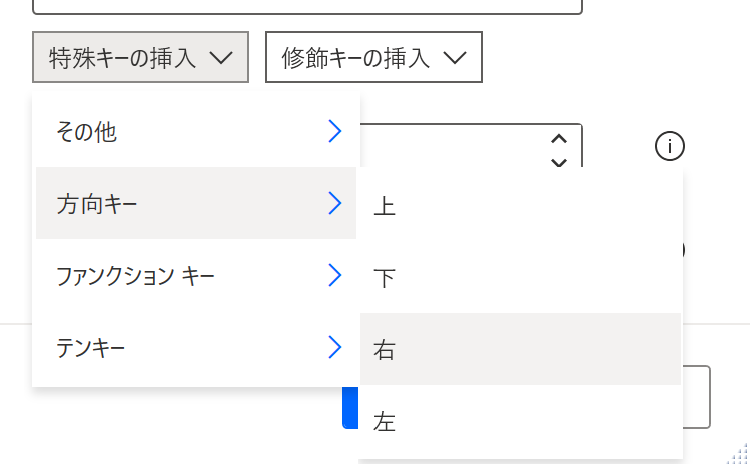This screenshot has width=750, height=464.
Task: Decrease value with the down stepper arrow
Action: pyautogui.click(x=559, y=162)
